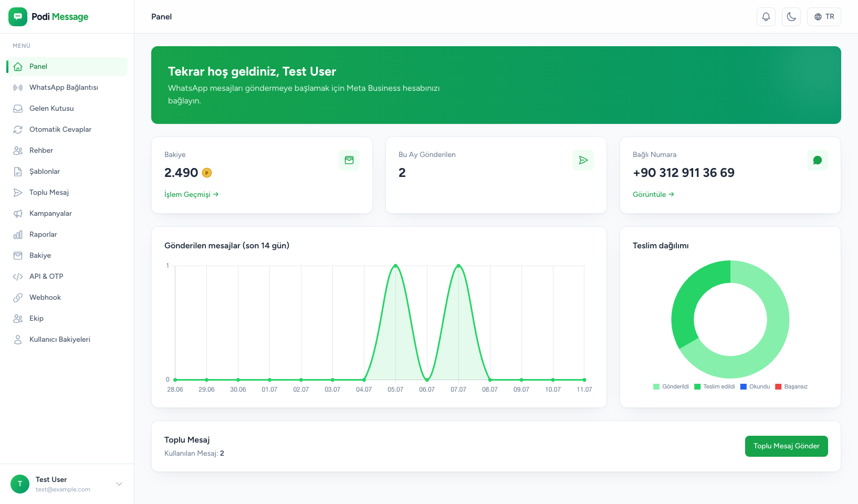
Task: Click the Kampanyalar megaphone icon
Action: tap(18, 214)
